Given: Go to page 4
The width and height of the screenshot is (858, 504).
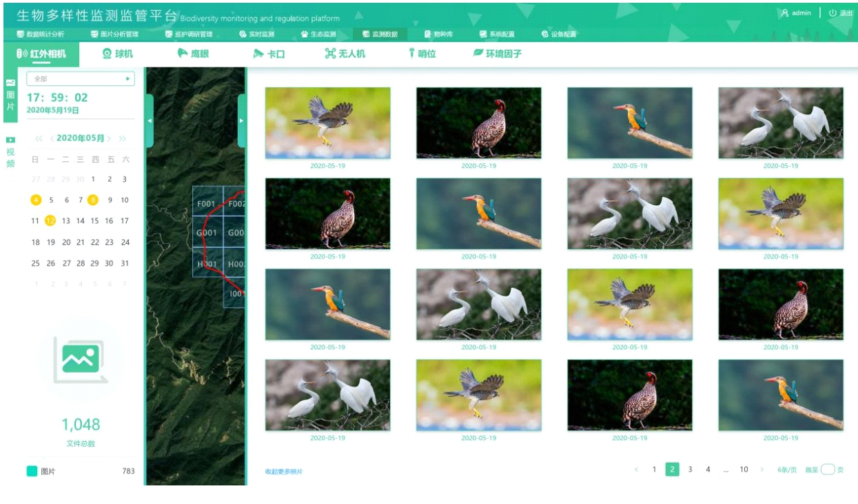Looking at the screenshot, I should coord(708,470).
